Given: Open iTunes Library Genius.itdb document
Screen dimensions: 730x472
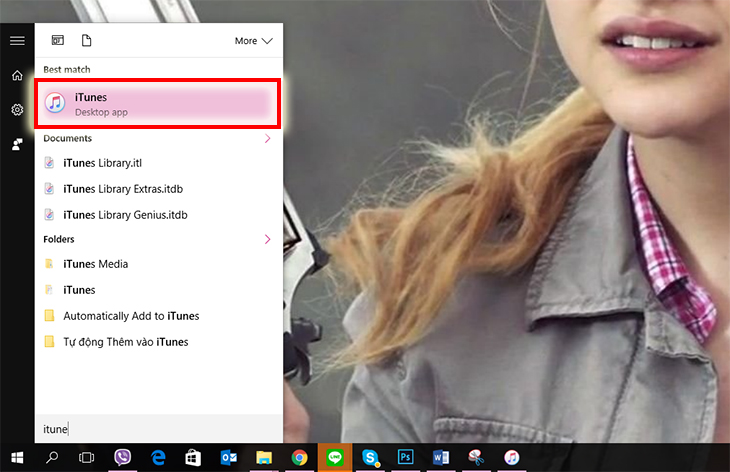Looking at the screenshot, I should (159, 215).
